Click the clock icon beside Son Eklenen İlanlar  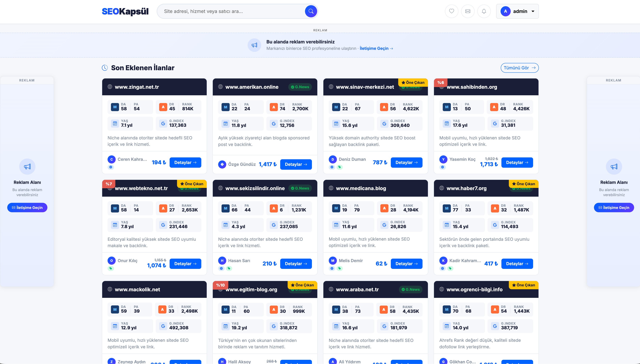pos(105,68)
